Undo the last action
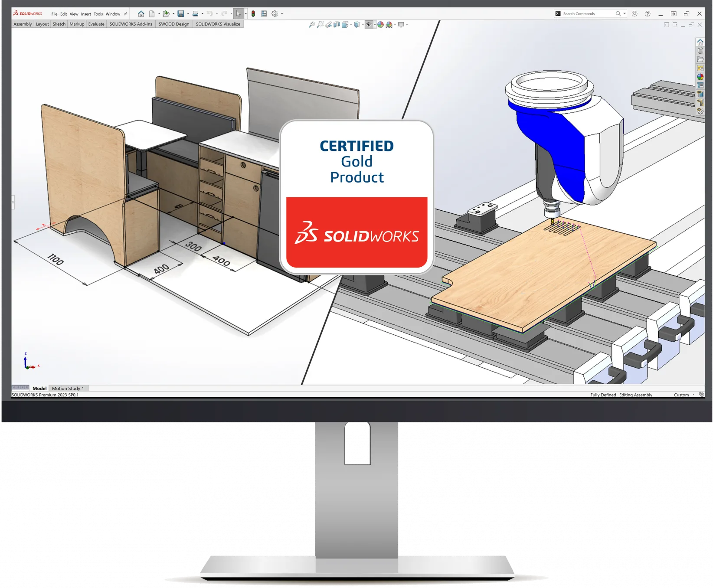This screenshot has height=588, width=713. point(210,14)
